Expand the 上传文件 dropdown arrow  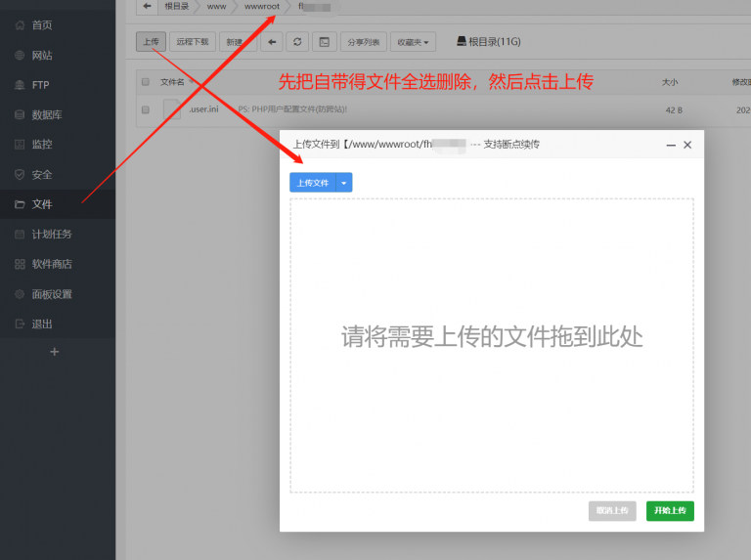344,183
